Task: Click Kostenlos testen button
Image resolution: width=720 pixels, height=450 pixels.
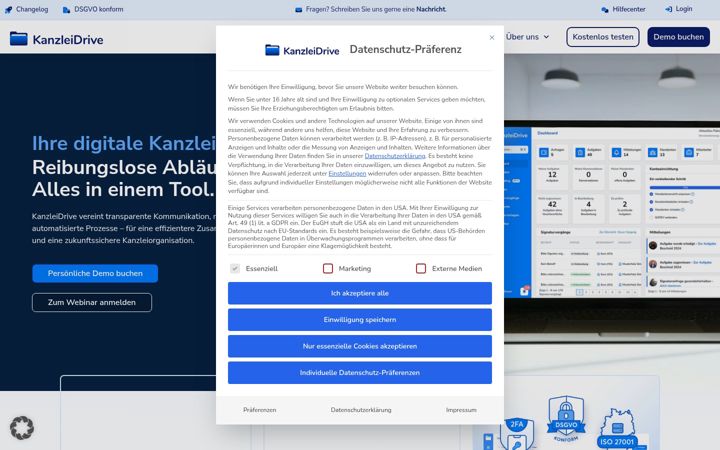Action: (x=602, y=37)
